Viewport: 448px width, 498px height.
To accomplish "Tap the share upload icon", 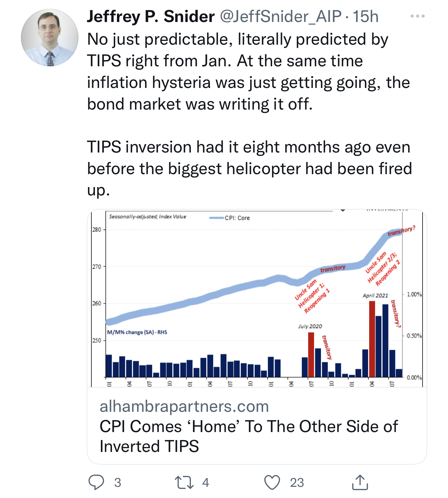I will pyautogui.click(x=360, y=482).
